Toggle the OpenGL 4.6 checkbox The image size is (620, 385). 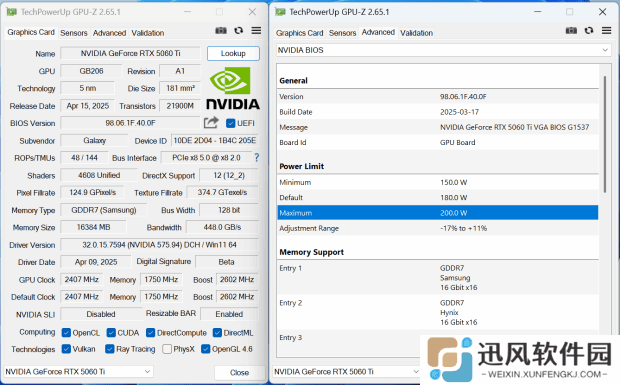point(205,349)
